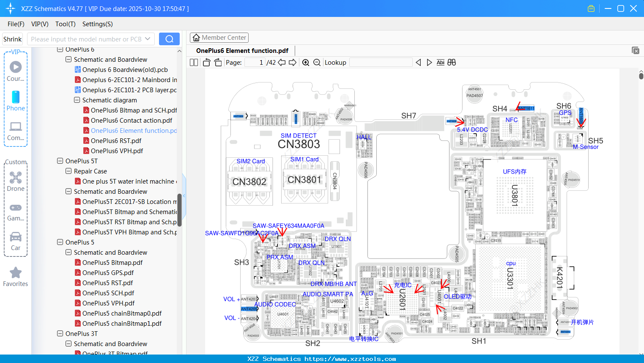
Task: Open OnePlus5 chainBitmap0.pdf
Action: pyautogui.click(x=122, y=313)
